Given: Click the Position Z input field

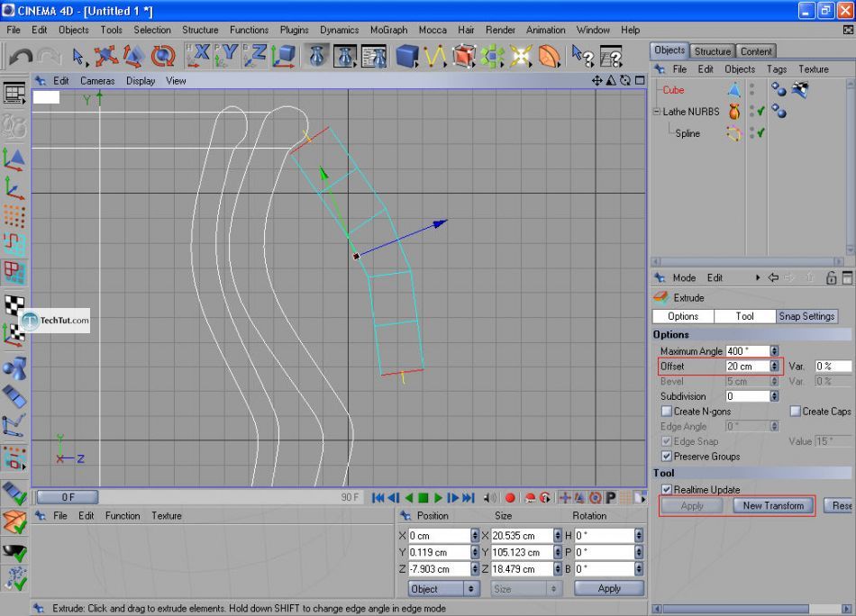Looking at the screenshot, I should click(439, 569).
